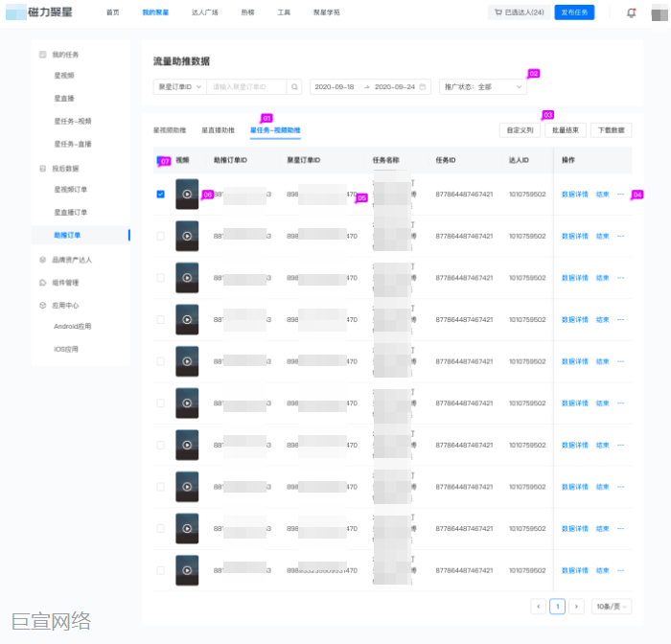Click the blue 发布任务 button

pyautogui.click(x=574, y=12)
